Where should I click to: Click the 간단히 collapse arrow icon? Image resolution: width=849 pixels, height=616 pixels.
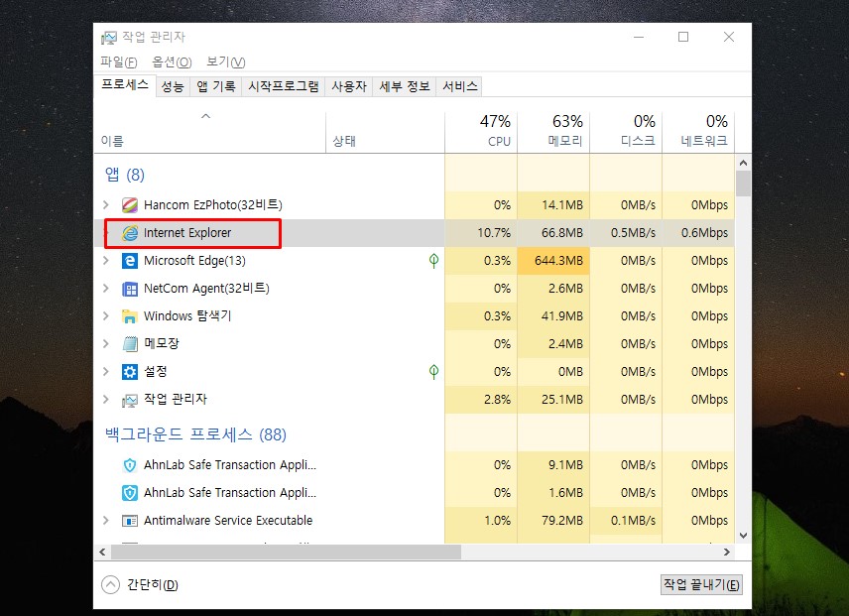tap(110, 584)
